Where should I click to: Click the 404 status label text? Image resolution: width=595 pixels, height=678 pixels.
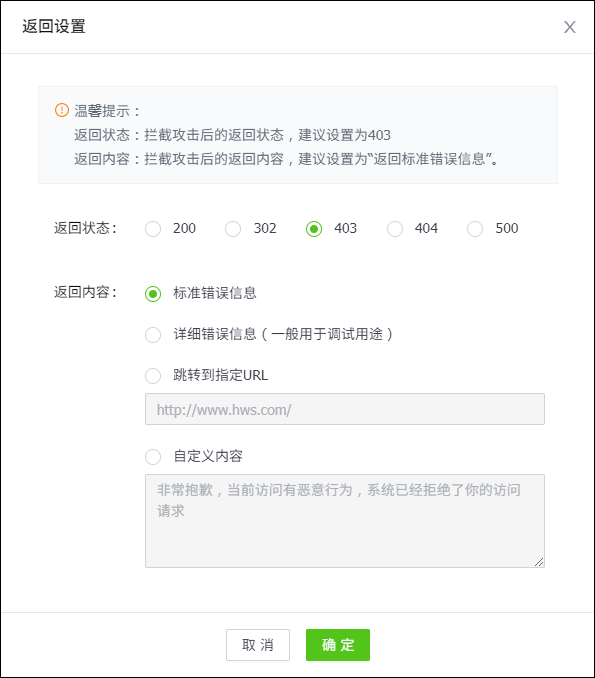click(426, 228)
